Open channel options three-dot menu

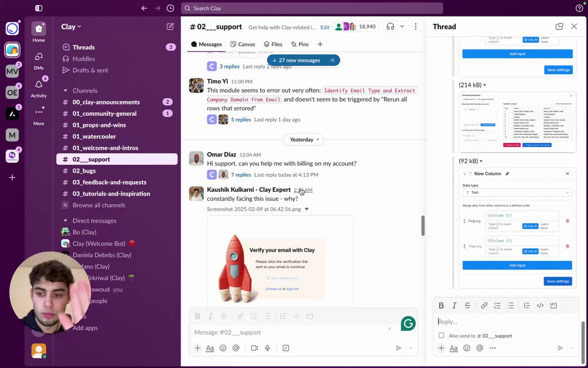[x=416, y=27]
